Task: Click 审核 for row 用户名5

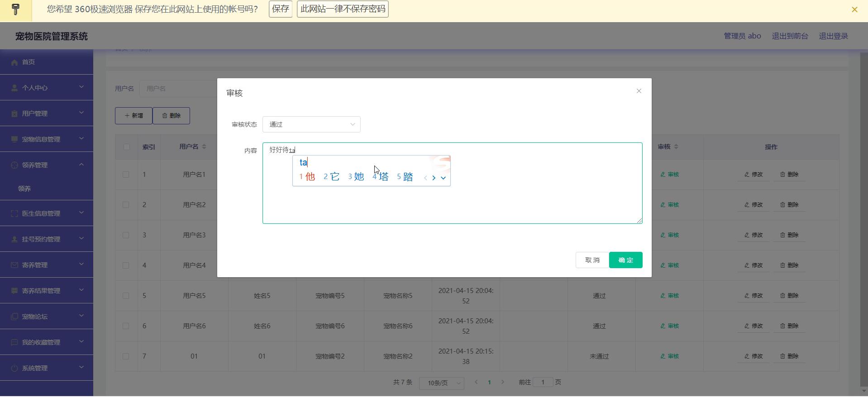Action: click(669, 296)
